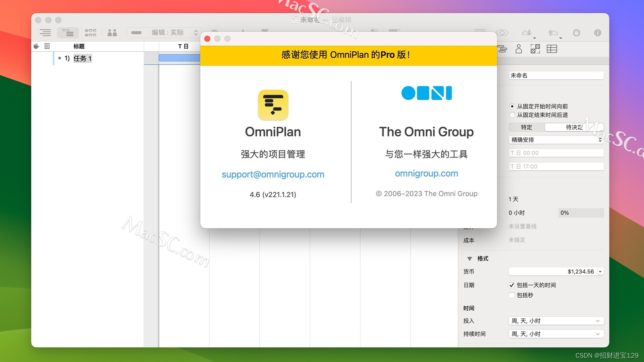Open the custom data table inspector tab
The width and height of the screenshot is (644, 362).
(x=552, y=49)
